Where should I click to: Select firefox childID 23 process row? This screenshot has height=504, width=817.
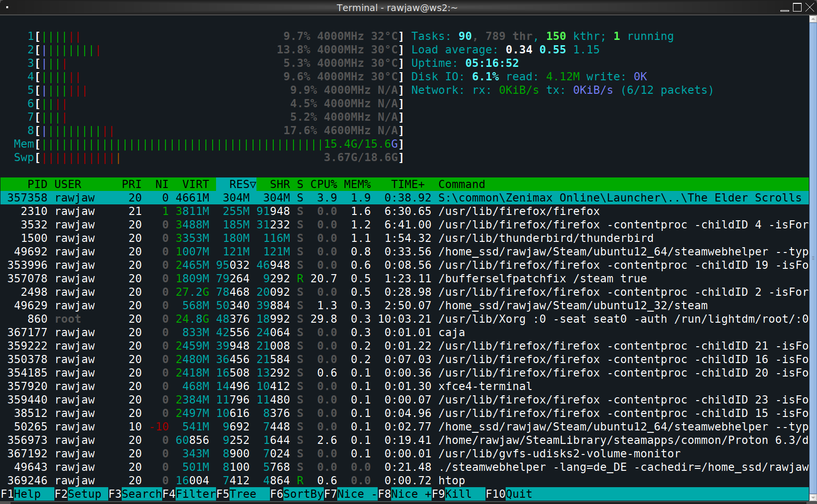[405, 400]
